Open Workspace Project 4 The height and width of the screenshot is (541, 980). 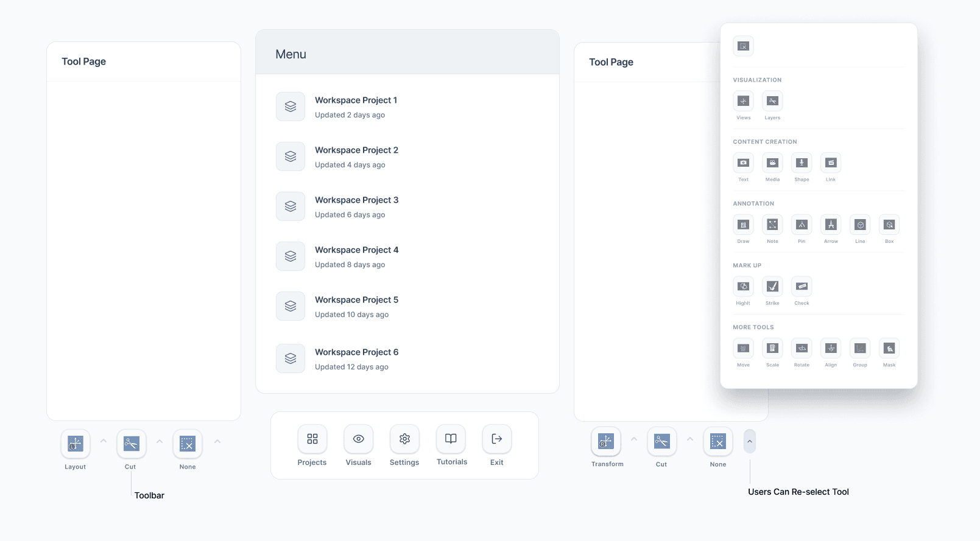coord(407,257)
